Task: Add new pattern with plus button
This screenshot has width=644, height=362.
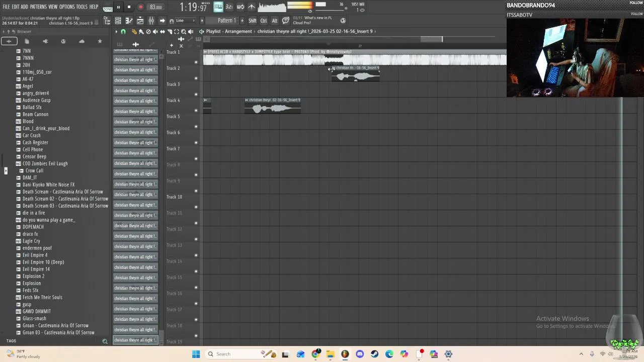Action: [242, 21]
